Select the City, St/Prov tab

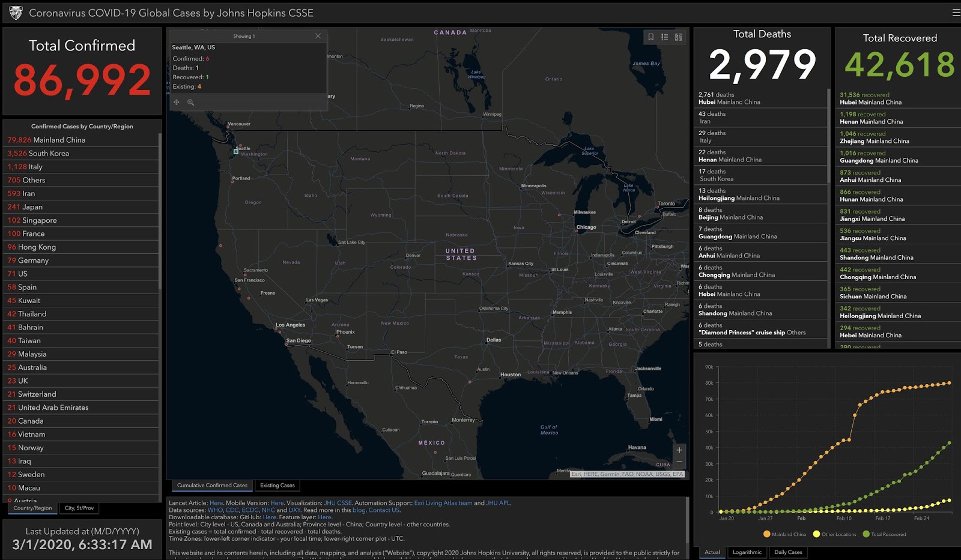click(x=79, y=508)
